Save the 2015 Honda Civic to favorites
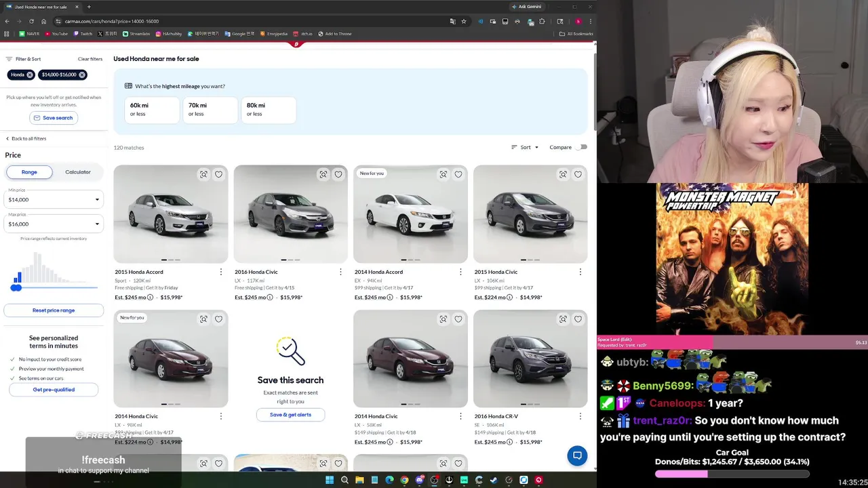868x488 pixels. click(x=578, y=174)
